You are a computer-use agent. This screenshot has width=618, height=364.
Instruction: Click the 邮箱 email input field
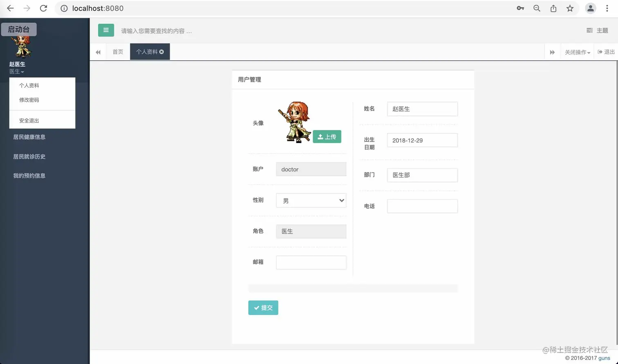coord(311,262)
